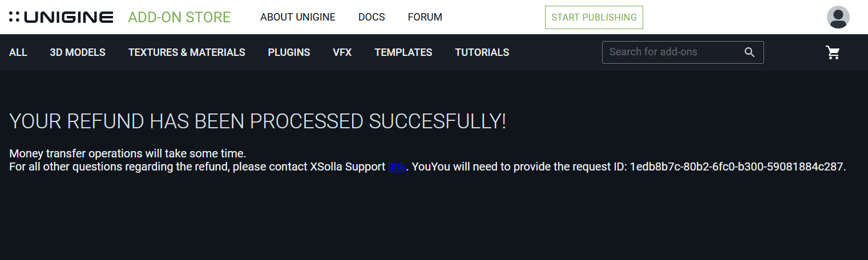Select the VFX category
The image size is (868, 260).
(x=342, y=52)
